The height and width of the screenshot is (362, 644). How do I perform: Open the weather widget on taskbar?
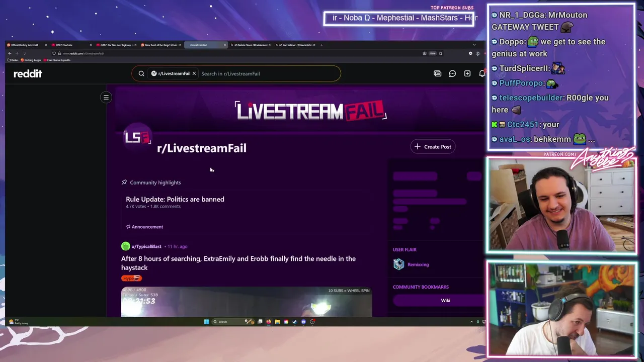click(18, 322)
